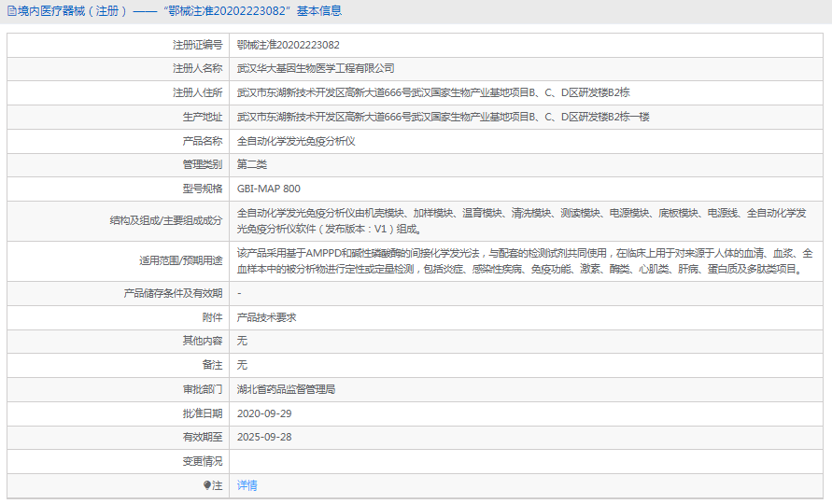Click the 备注 row label
The width and height of the screenshot is (832, 504).
[212, 365]
